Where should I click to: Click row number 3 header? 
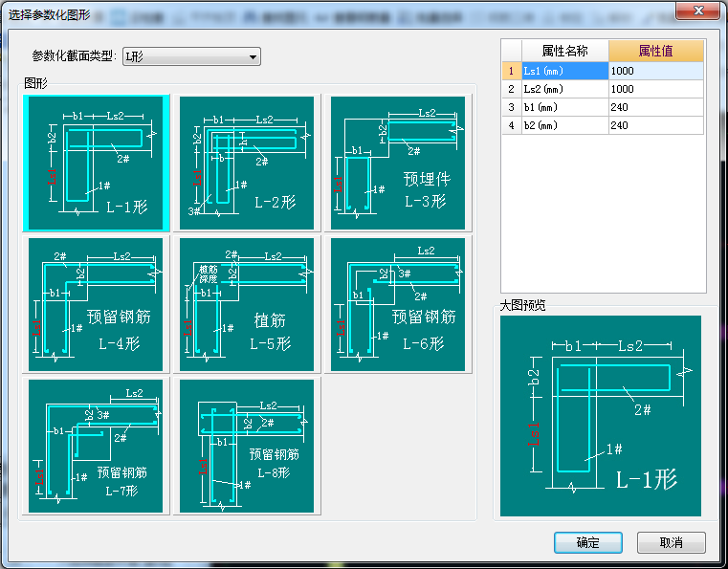pyautogui.click(x=512, y=107)
